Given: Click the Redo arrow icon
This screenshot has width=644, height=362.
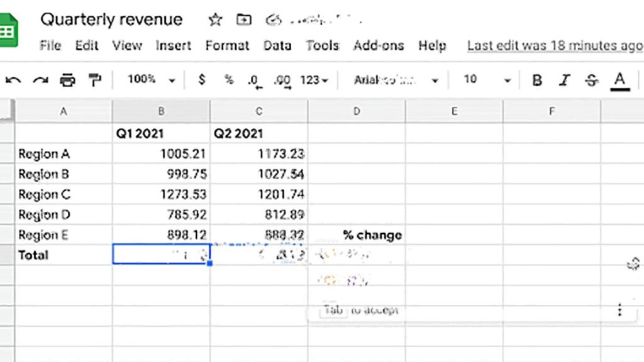Looking at the screenshot, I should click(40, 80).
